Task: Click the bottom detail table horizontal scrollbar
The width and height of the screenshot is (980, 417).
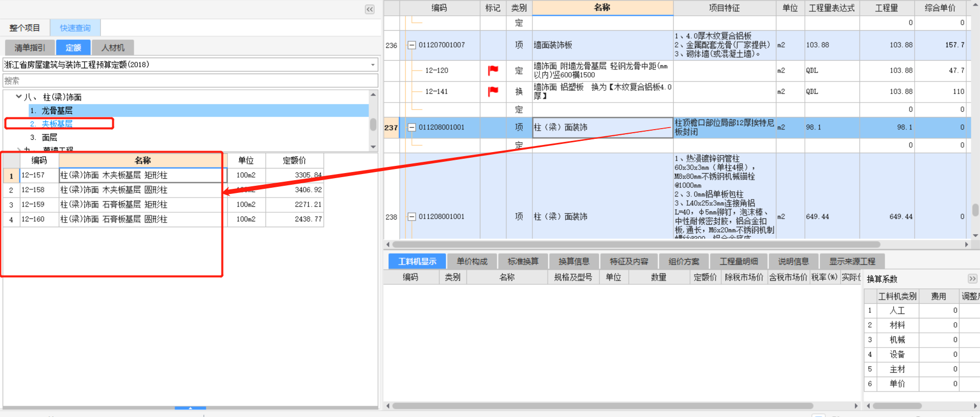Action: [602, 406]
